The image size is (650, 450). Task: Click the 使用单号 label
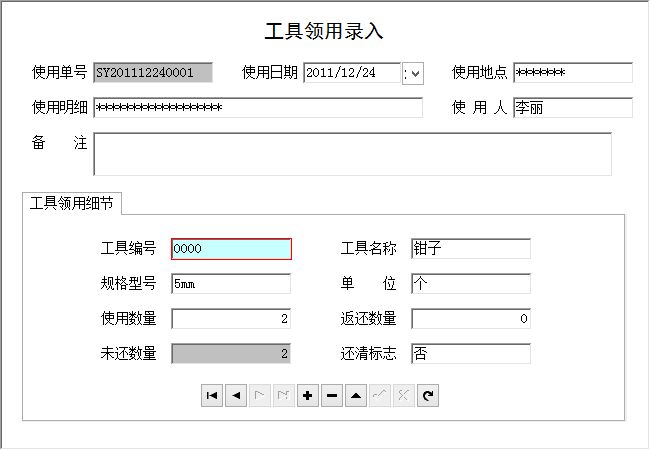point(60,72)
